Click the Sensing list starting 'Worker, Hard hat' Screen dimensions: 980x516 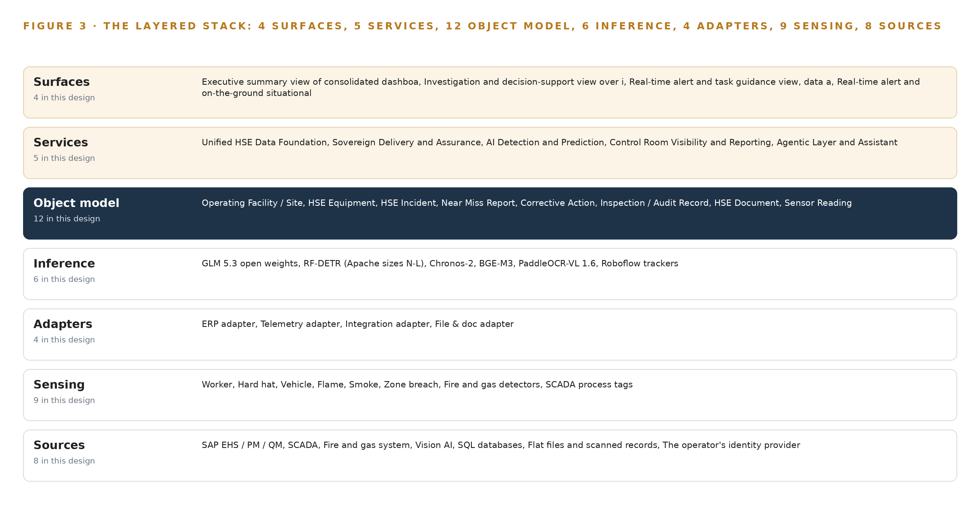pos(417,384)
